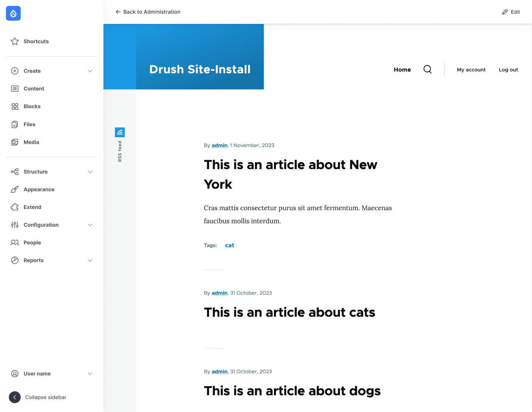Select Home in the site navigation

tap(402, 69)
